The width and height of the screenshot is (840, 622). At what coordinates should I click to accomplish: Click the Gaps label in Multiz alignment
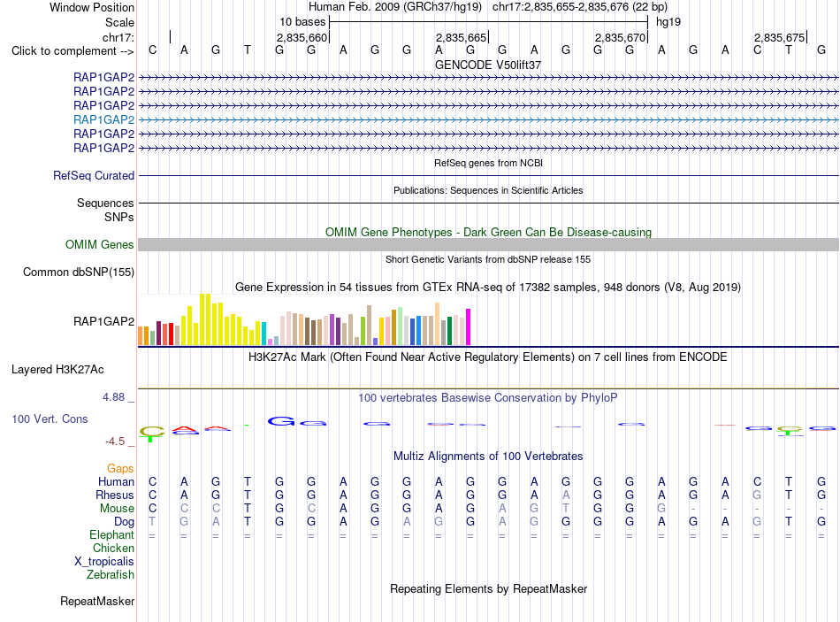click(120, 469)
